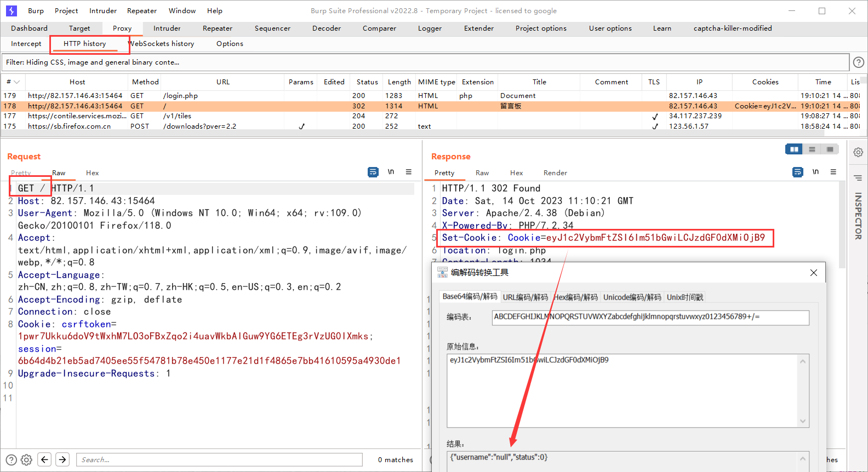Select response Hex view tab

tap(516, 172)
